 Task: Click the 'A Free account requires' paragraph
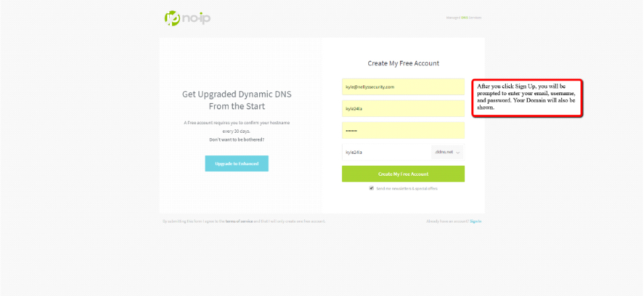pos(237,127)
